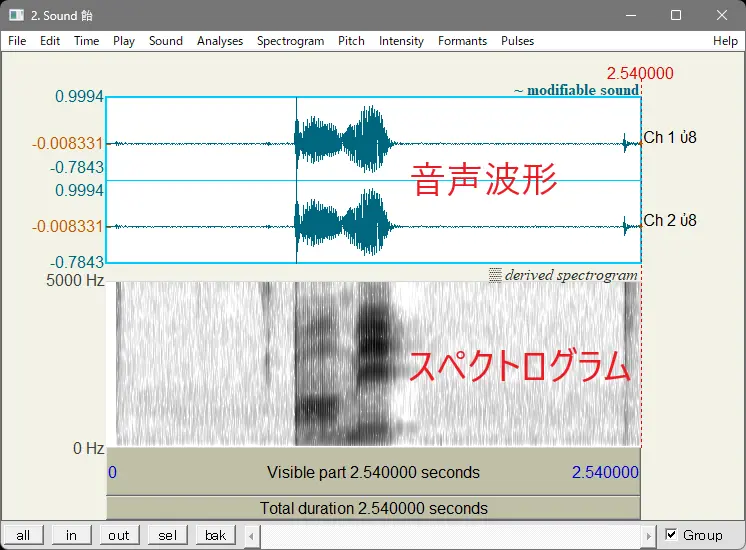
Task: Open the Spectrogram menu
Action: point(290,41)
